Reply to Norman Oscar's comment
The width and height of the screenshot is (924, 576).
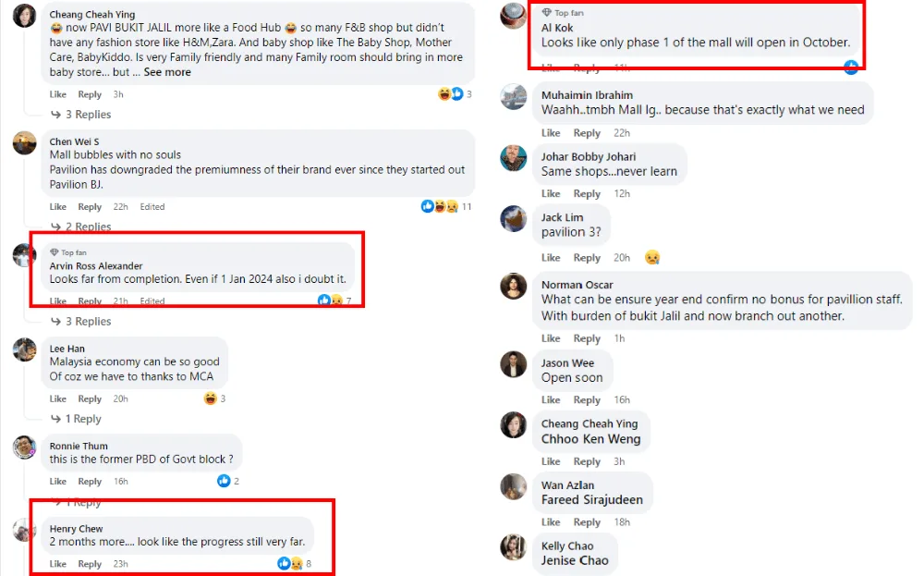(587, 338)
